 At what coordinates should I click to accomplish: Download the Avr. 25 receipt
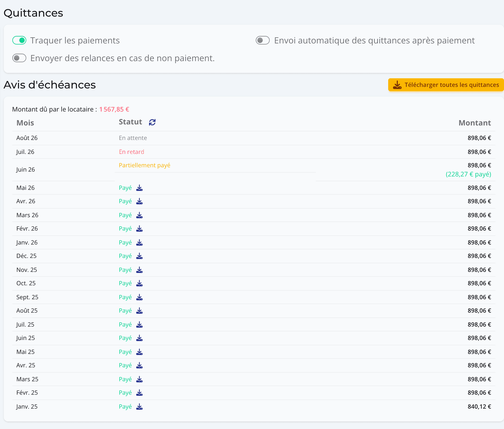(139, 365)
